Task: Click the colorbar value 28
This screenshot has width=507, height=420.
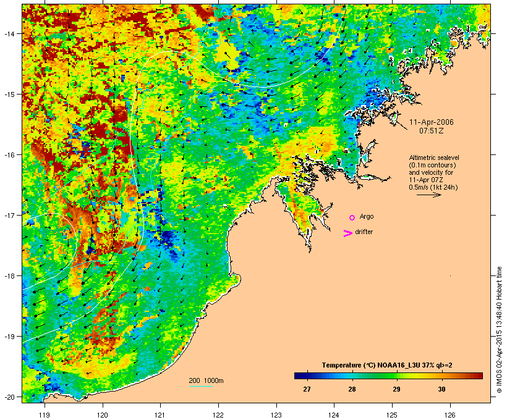Action: 352,389
